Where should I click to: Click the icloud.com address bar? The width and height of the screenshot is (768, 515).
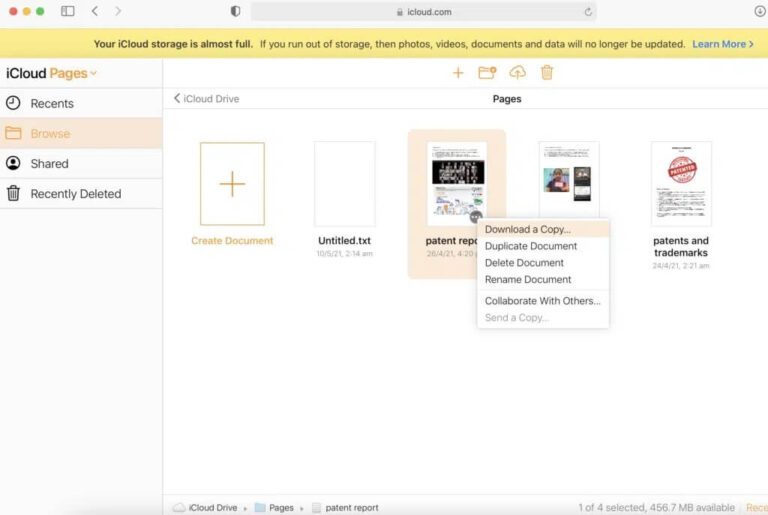[x=422, y=12]
